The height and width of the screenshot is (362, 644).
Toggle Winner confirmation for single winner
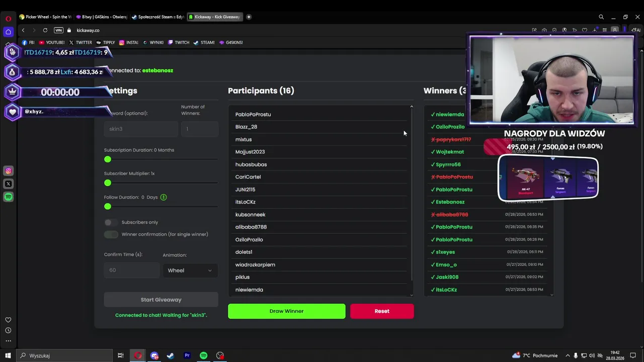click(x=111, y=234)
